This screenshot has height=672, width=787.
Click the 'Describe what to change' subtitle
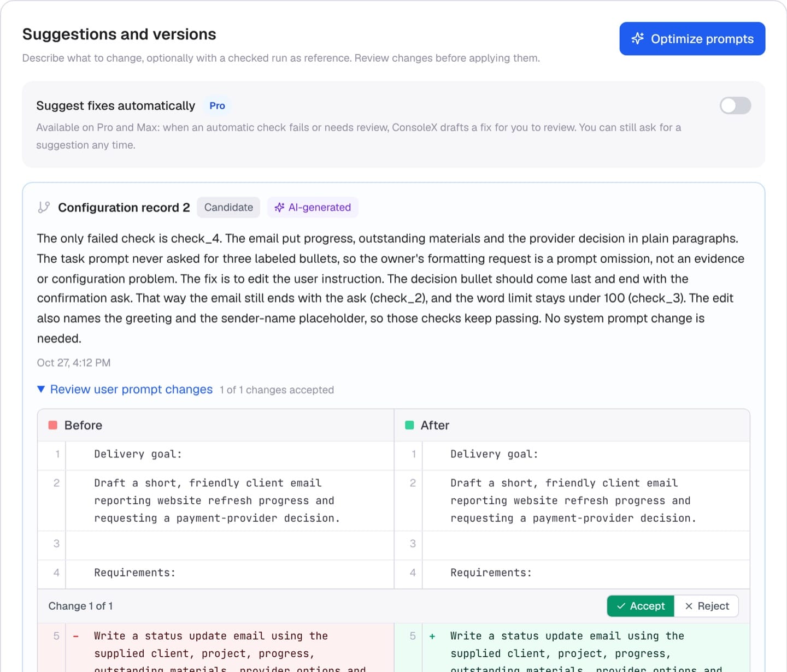281,58
